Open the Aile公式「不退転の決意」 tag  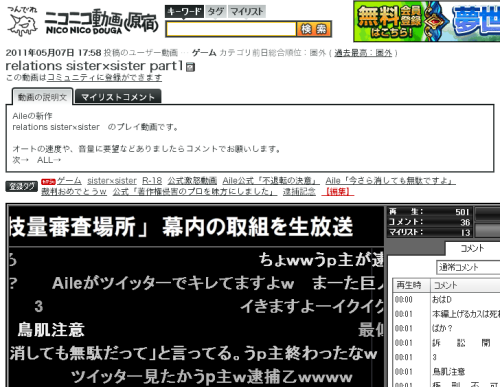(x=271, y=181)
